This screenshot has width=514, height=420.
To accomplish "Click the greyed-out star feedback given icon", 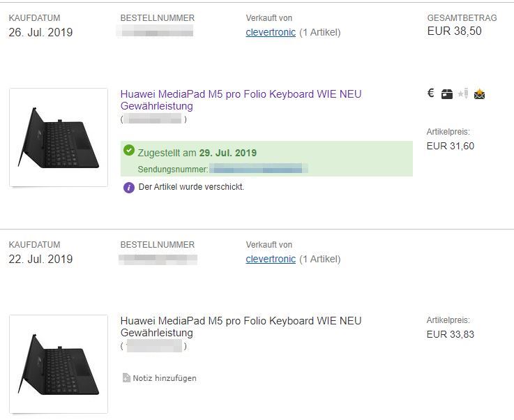I will click(463, 94).
